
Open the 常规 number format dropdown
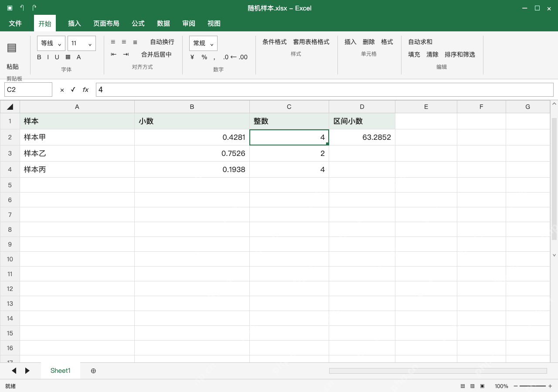(203, 43)
